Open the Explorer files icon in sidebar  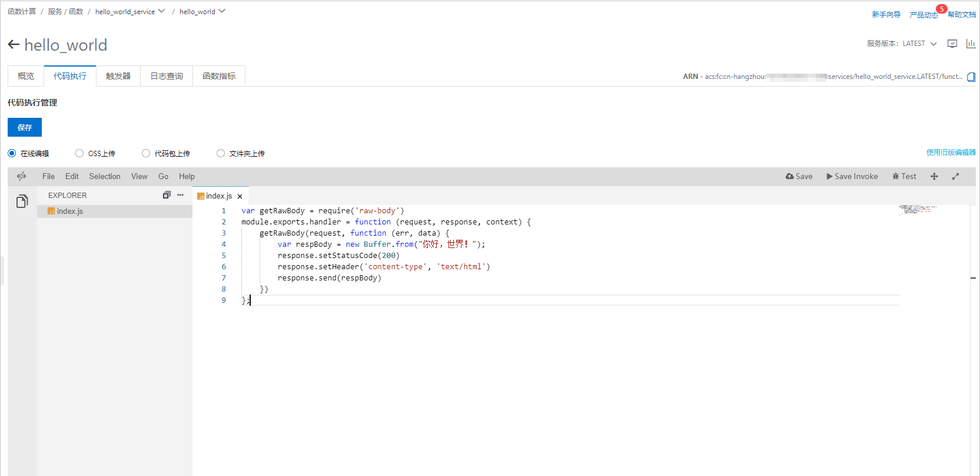22,201
